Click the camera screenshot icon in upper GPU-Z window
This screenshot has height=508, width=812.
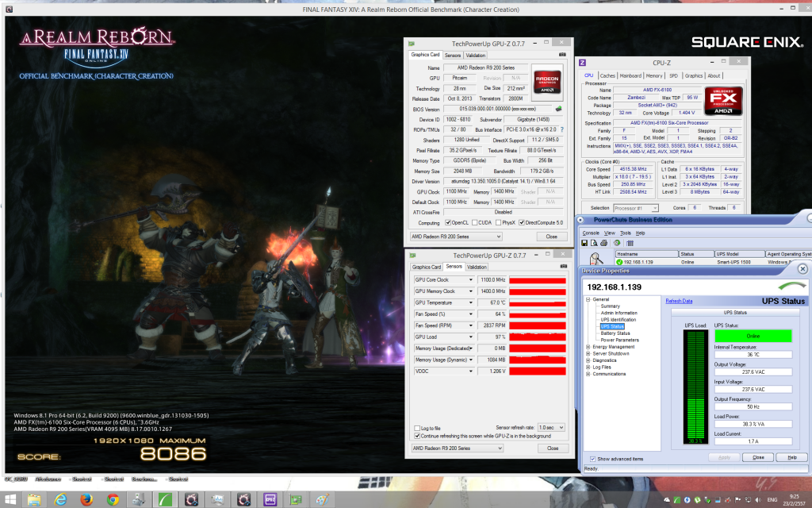tap(562, 55)
